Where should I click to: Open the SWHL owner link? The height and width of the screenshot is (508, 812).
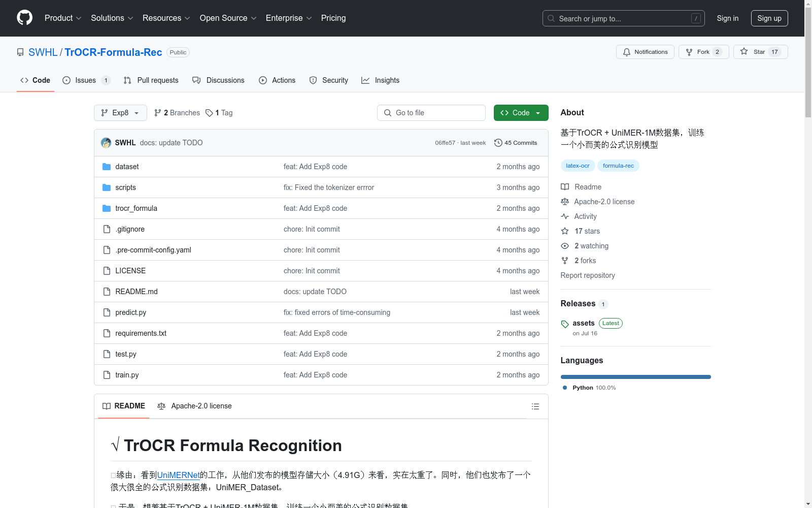pos(43,52)
